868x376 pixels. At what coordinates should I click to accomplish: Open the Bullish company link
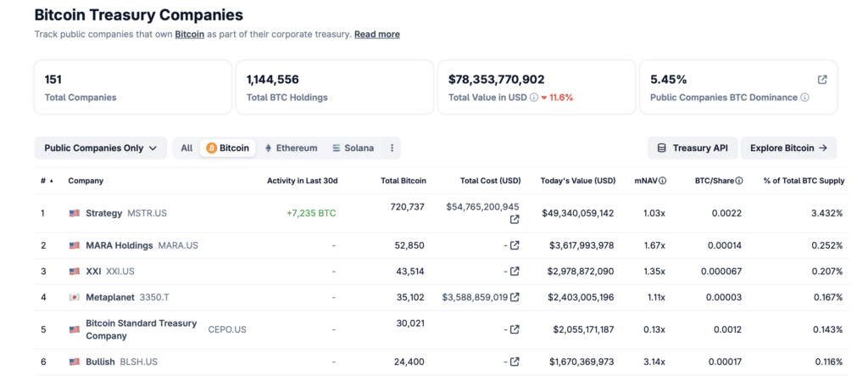(x=100, y=362)
